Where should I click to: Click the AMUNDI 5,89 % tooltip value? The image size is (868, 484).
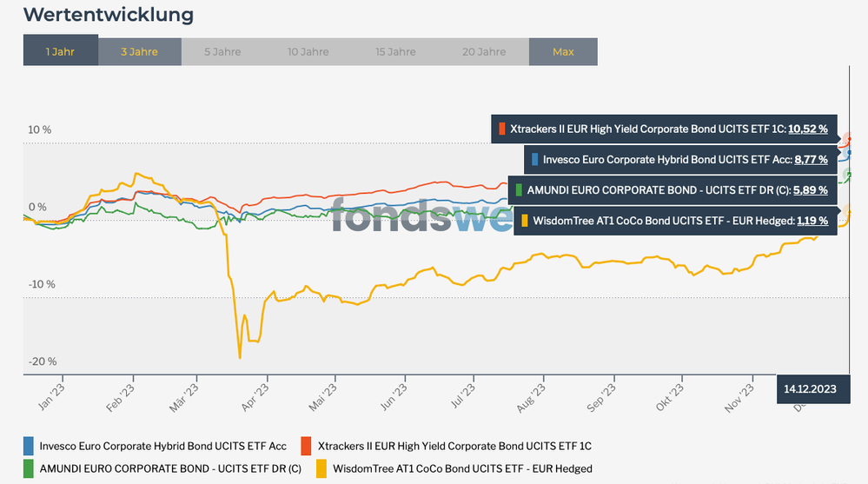(810, 189)
